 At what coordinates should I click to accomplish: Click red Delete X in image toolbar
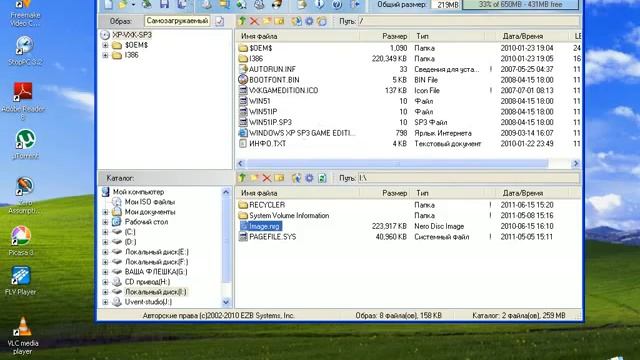(x=254, y=21)
